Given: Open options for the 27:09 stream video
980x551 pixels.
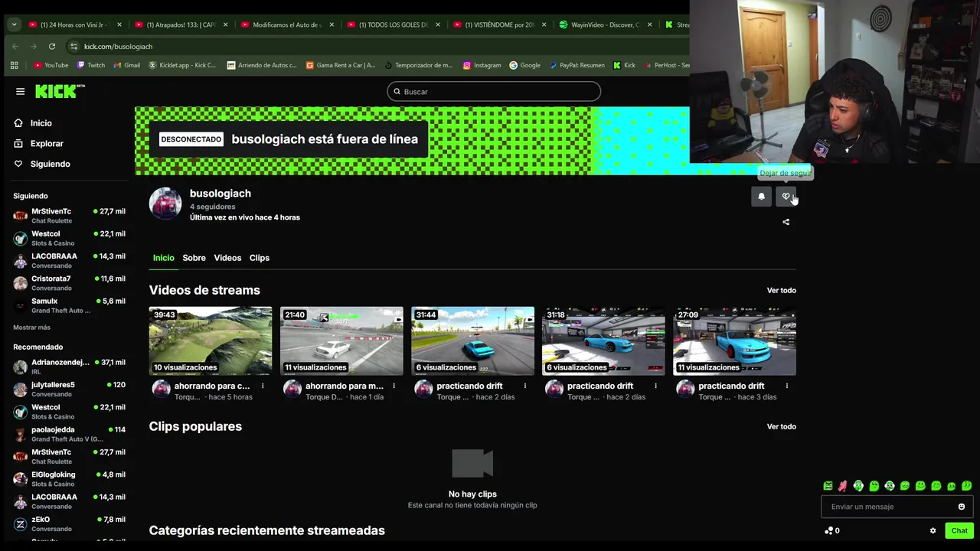Looking at the screenshot, I should click(786, 386).
